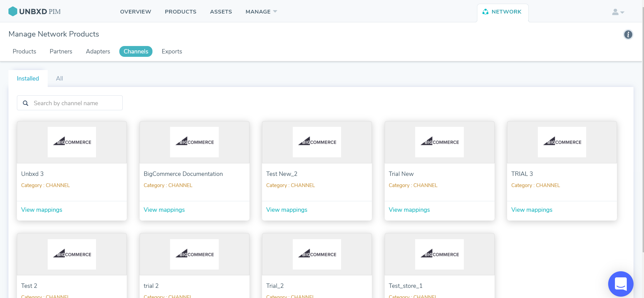Click the Unbxd 3 channel name
Screen dimensions: 644x298
click(x=32, y=174)
